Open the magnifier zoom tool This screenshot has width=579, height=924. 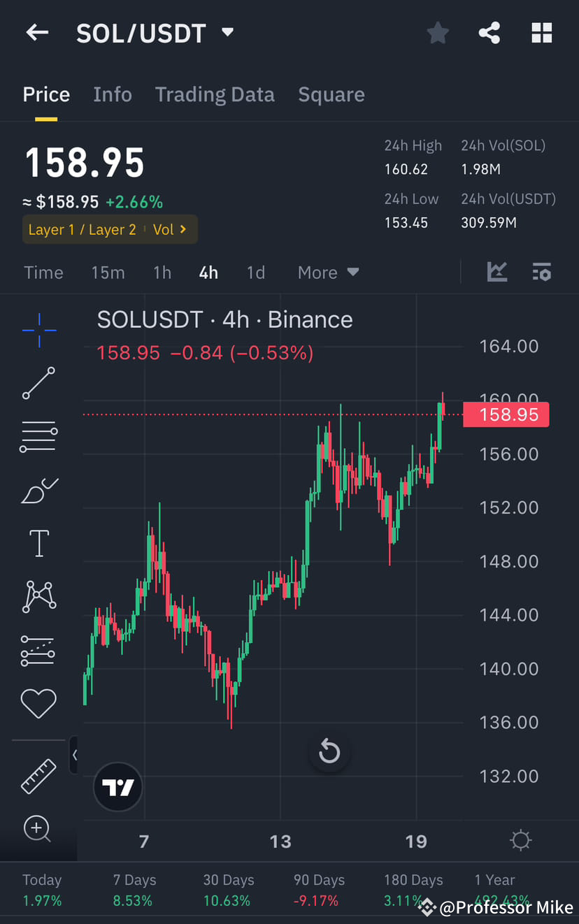click(x=38, y=829)
